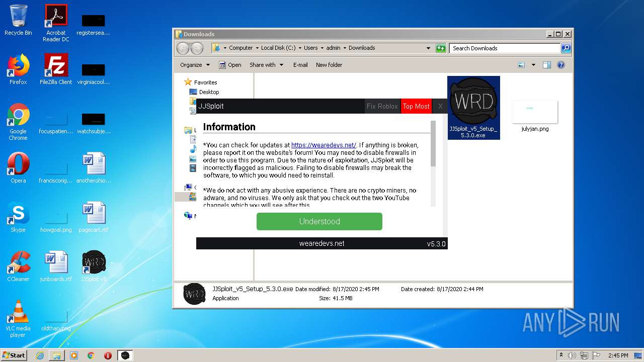
Task: Open the anotherhio... Word document on the desktop
Action: tap(94, 168)
